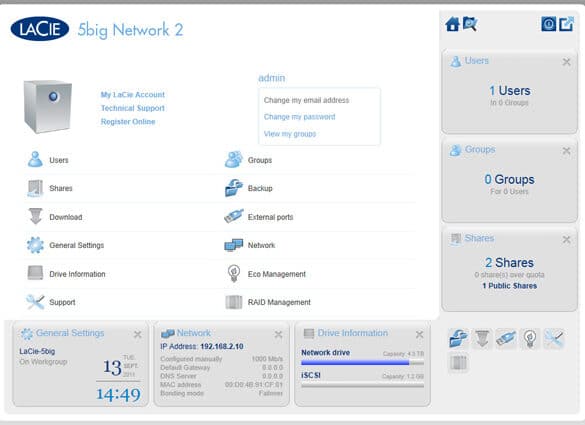Close the Shares widget

(x=566, y=239)
